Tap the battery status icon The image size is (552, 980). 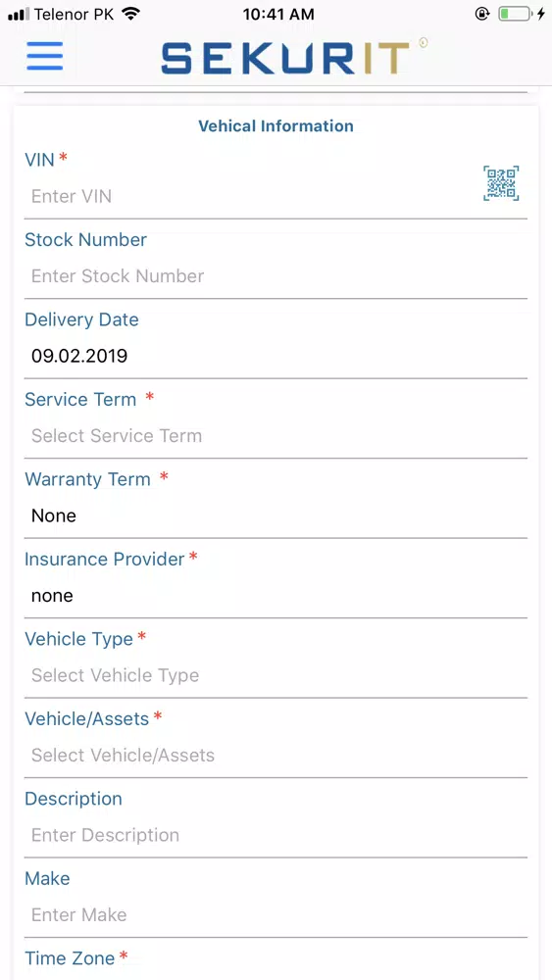(x=515, y=14)
